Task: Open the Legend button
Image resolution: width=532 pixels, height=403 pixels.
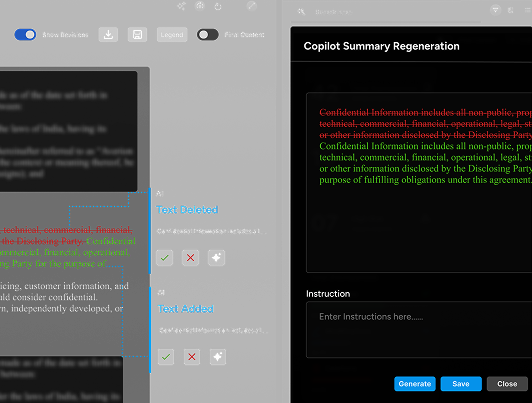Action: [x=172, y=35]
